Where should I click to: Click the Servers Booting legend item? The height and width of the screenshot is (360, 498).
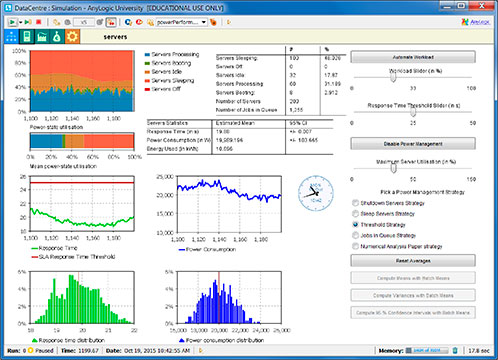click(x=168, y=63)
